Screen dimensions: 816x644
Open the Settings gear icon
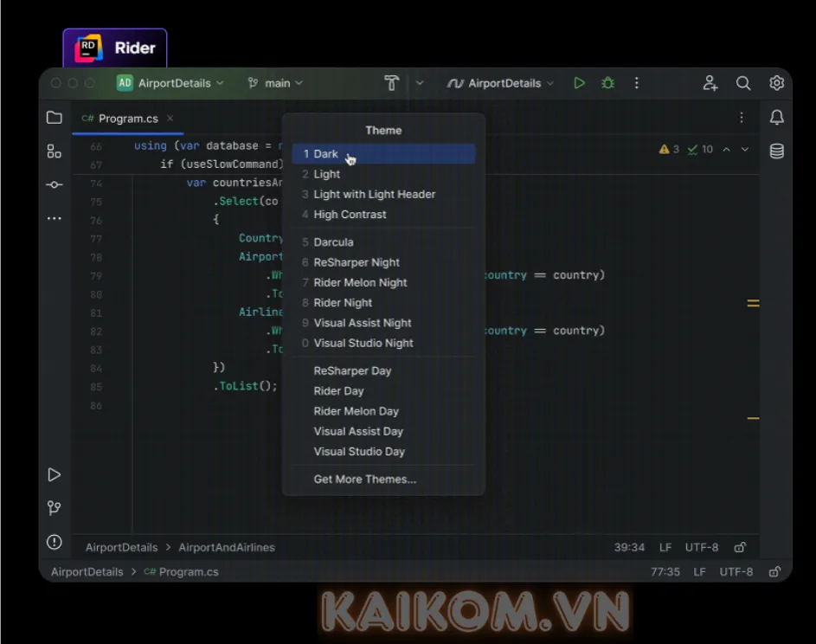click(x=775, y=83)
